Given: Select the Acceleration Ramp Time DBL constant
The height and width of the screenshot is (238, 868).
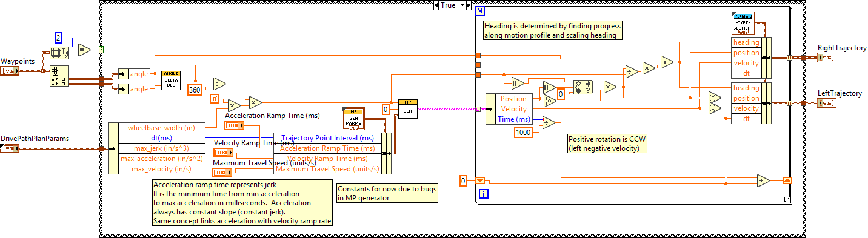Looking at the screenshot, I should (234, 125).
